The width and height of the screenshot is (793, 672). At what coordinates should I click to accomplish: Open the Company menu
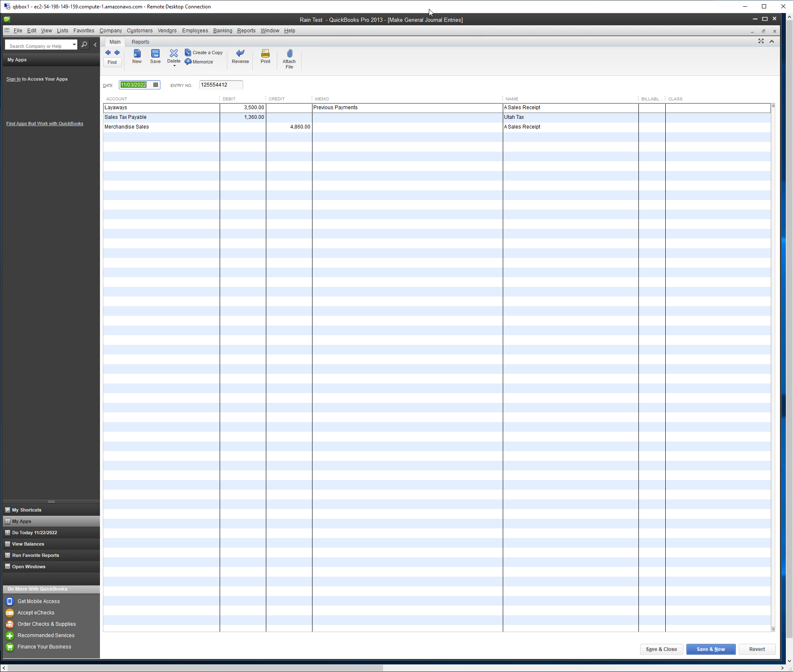coord(110,31)
